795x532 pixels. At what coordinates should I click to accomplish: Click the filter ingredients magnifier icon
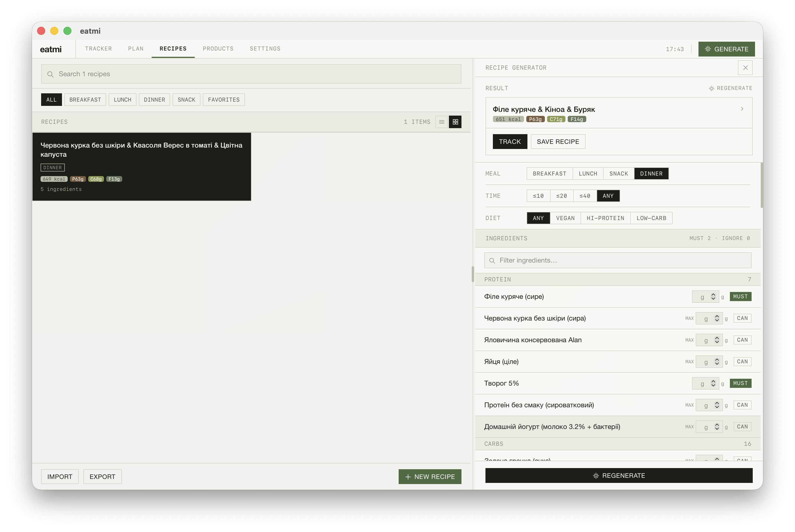tap(492, 261)
